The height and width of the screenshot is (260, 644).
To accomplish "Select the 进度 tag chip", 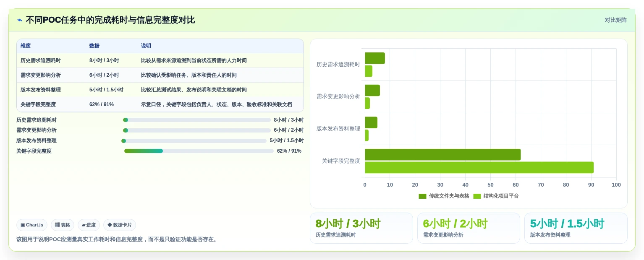I will 89,225.
